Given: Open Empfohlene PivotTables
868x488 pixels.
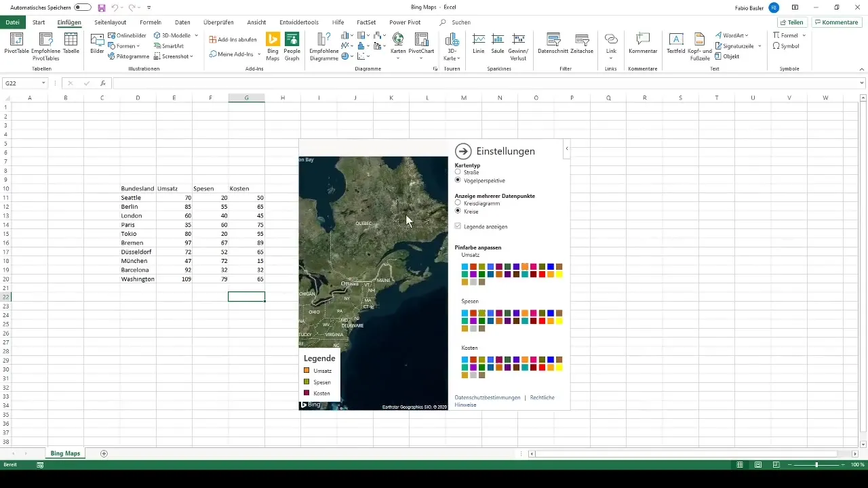Looking at the screenshot, I should click(x=45, y=45).
